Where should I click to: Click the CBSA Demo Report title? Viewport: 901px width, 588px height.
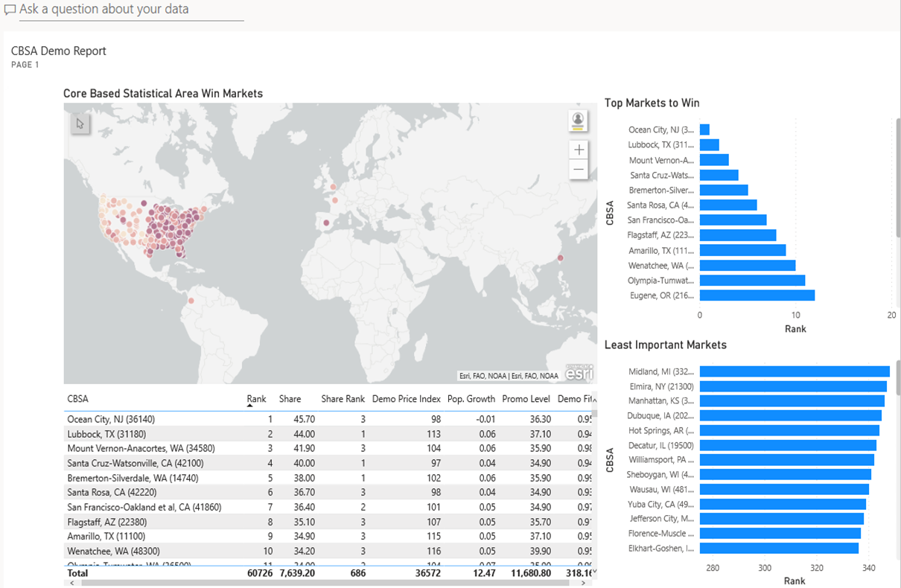tap(59, 51)
